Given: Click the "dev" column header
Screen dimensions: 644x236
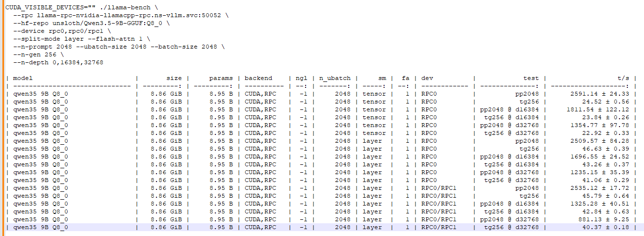Looking at the screenshot, I should click(427, 78).
